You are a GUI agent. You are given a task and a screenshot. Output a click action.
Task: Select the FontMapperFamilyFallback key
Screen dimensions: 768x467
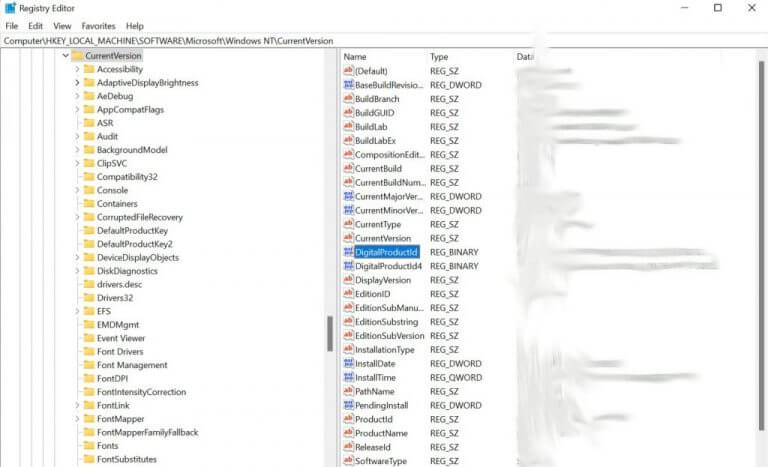click(x=147, y=432)
